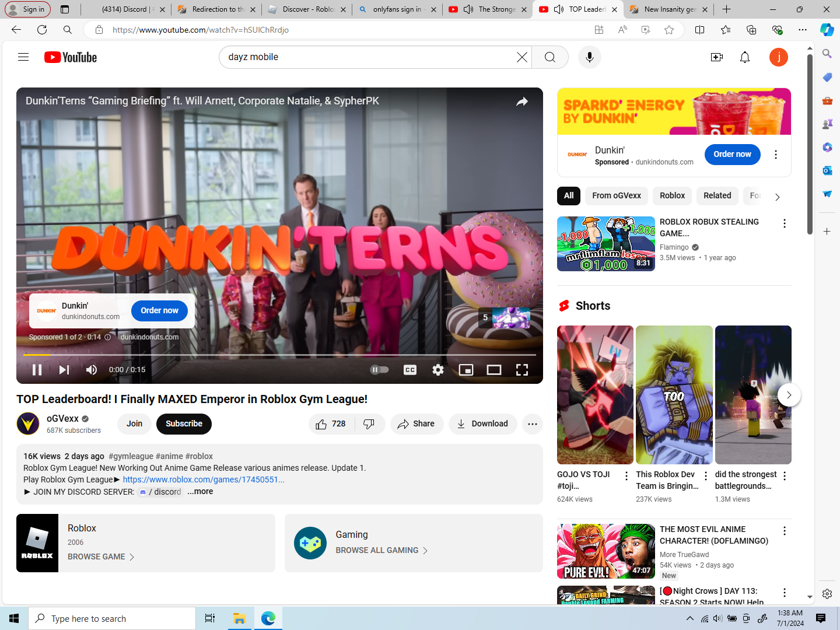Add this page to favorites star
The image size is (840, 630).
tap(669, 30)
